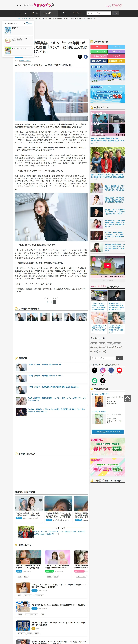The width and height of the screenshot is (138, 644).
Task: Click the #浜辺美波 keyword tag
Action: pyautogui.click(x=102, y=344)
